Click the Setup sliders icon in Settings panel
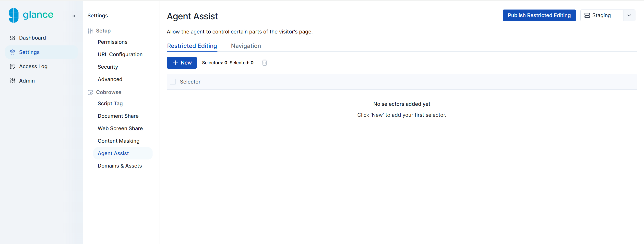 90,31
